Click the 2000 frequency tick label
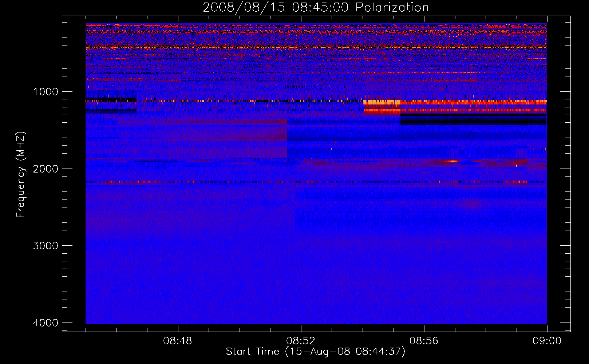 [46, 169]
